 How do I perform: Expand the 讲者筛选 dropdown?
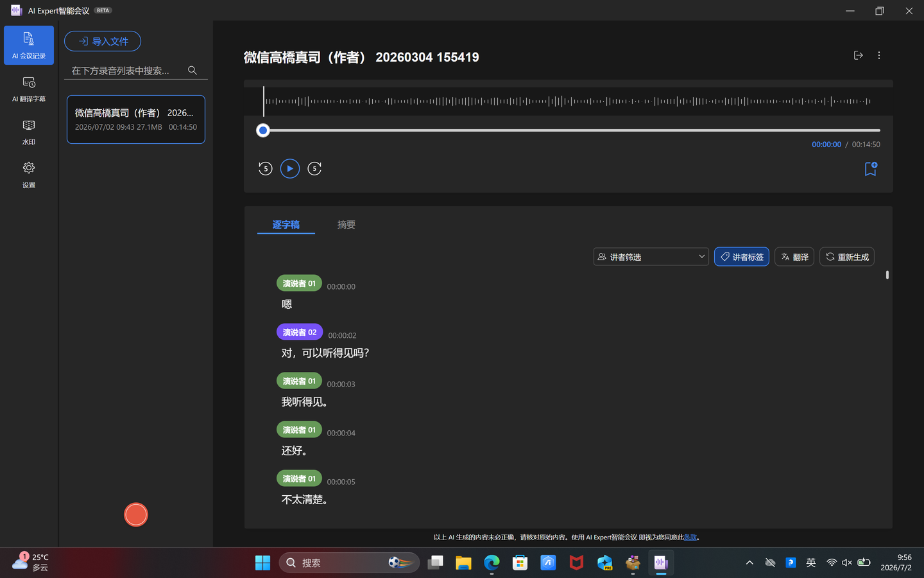coord(651,257)
